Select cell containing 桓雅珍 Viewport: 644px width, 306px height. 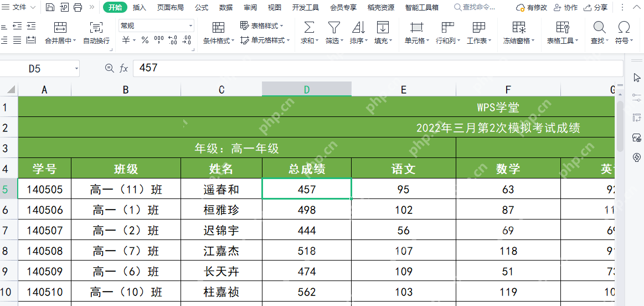(221, 210)
